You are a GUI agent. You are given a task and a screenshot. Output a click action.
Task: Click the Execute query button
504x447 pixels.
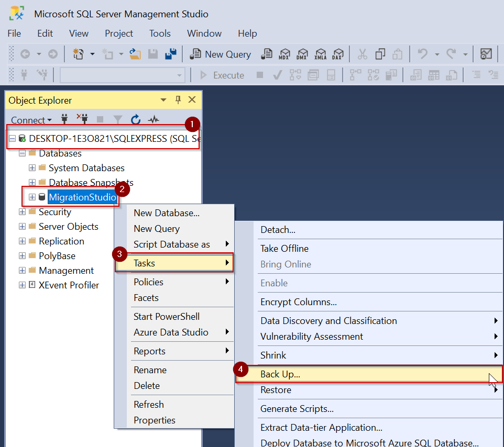pos(222,75)
